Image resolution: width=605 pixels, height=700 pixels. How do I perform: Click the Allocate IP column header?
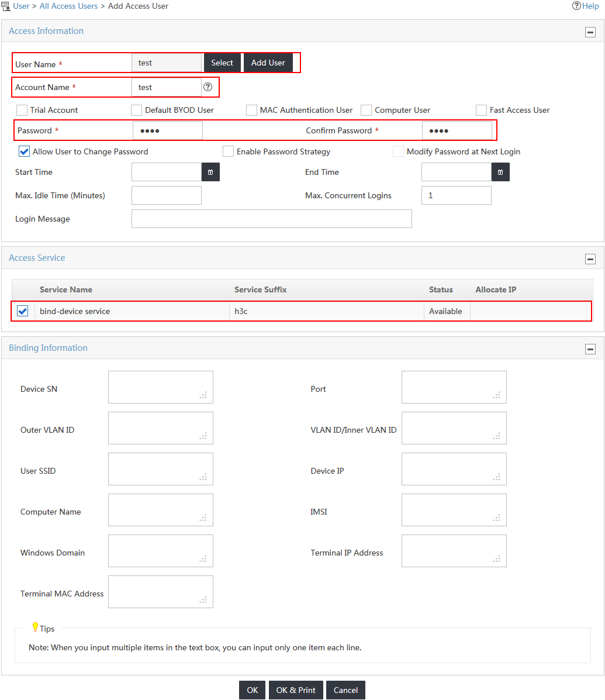point(496,289)
